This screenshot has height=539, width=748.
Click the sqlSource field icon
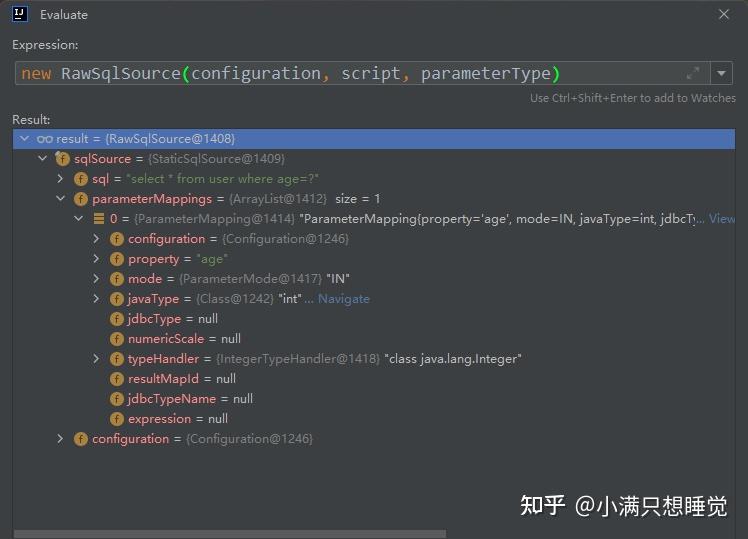[x=63, y=159]
